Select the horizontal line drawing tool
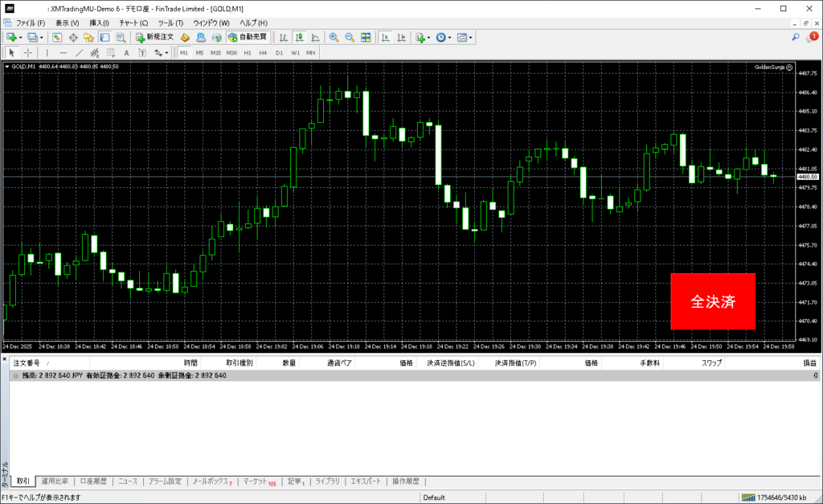 click(x=63, y=52)
